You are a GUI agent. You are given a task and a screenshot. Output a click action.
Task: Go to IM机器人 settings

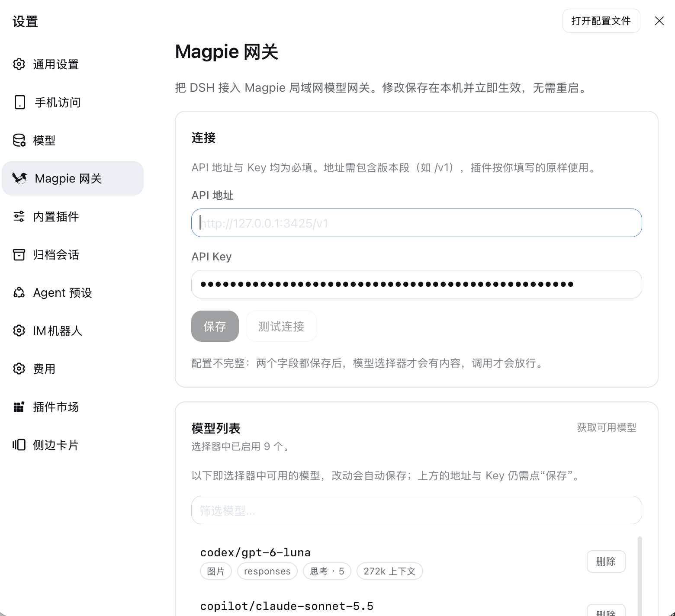[73, 330]
